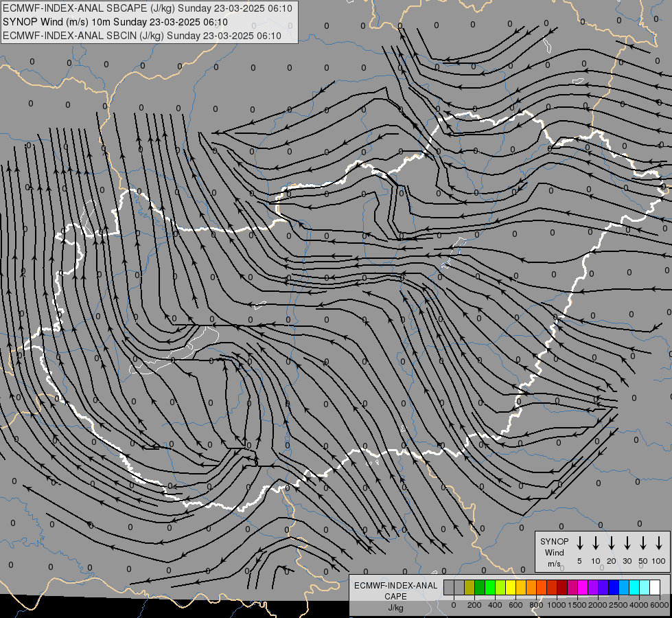Screen dimensions: 672x618
Task: Click the 1000 tick label on CAPE scale
Action: click(x=557, y=605)
